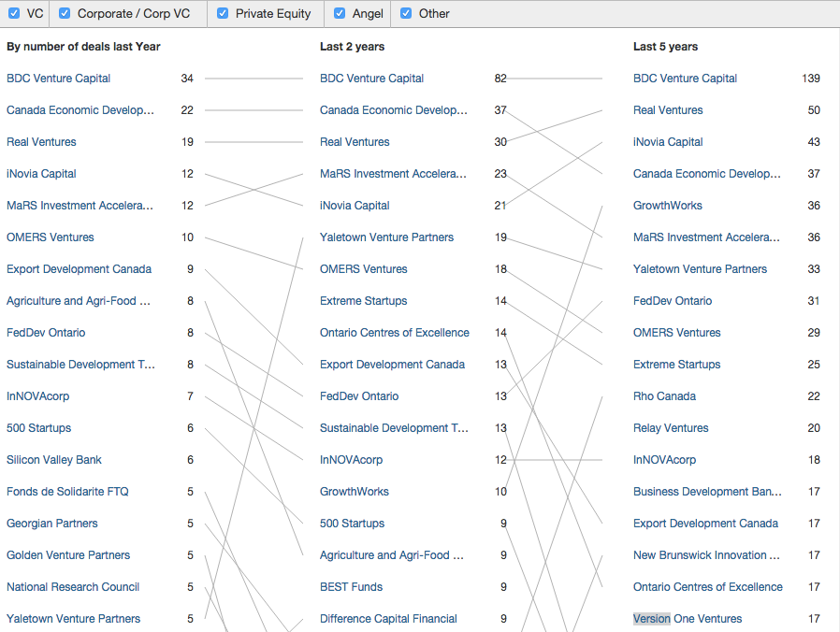Click Relay Ventures link
The image size is (840, 632).
point(671,428)
